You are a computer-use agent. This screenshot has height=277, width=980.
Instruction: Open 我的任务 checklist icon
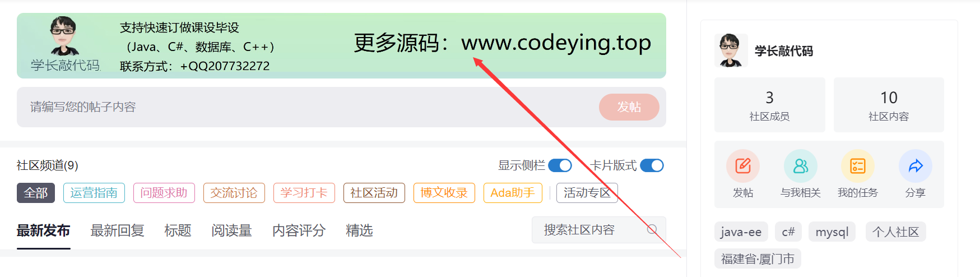coord(858,166)
